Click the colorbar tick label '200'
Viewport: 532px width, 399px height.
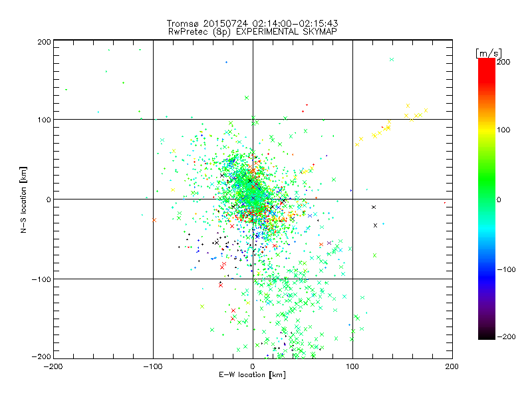[503, 62]
